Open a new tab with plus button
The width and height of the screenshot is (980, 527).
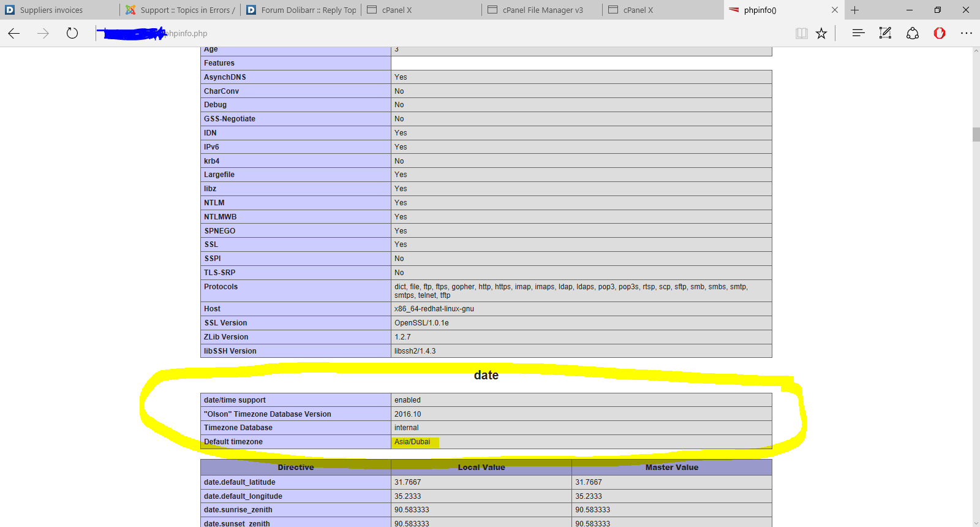tap(855, 10)
